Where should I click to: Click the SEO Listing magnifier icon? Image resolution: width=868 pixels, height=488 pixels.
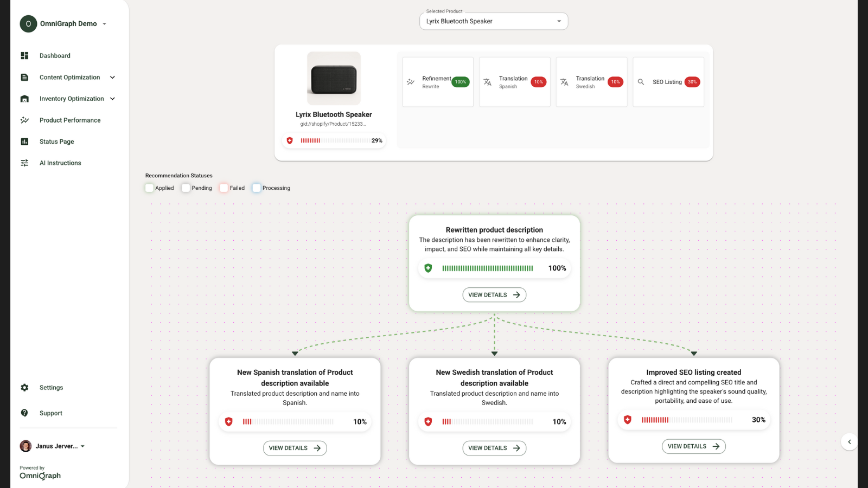(641, 82)
